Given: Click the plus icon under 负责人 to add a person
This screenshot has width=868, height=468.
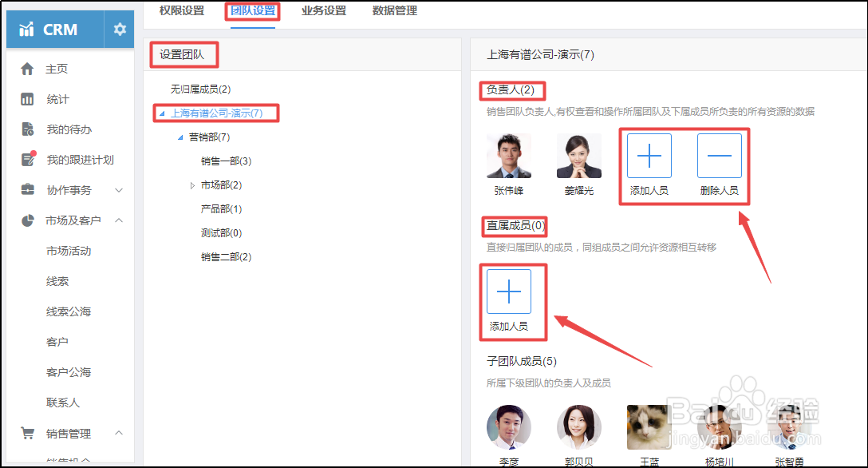Looking at the screenshot, I should (x=649, y=156).
